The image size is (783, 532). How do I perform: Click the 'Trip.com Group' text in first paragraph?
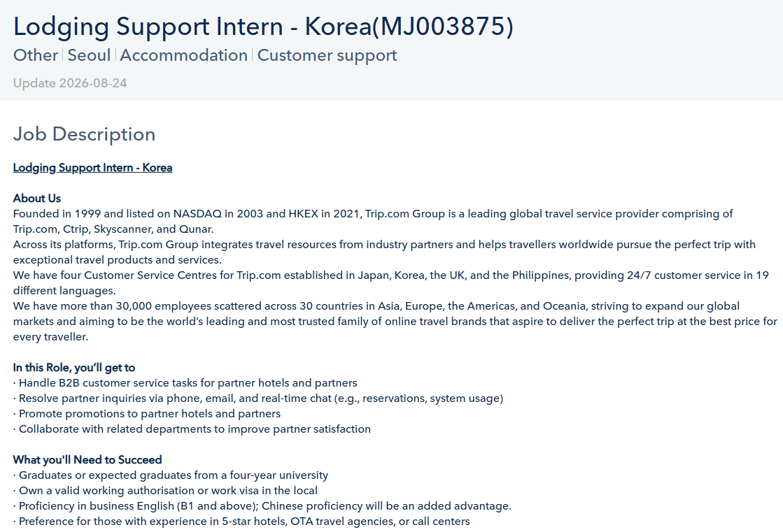[404, 214]
